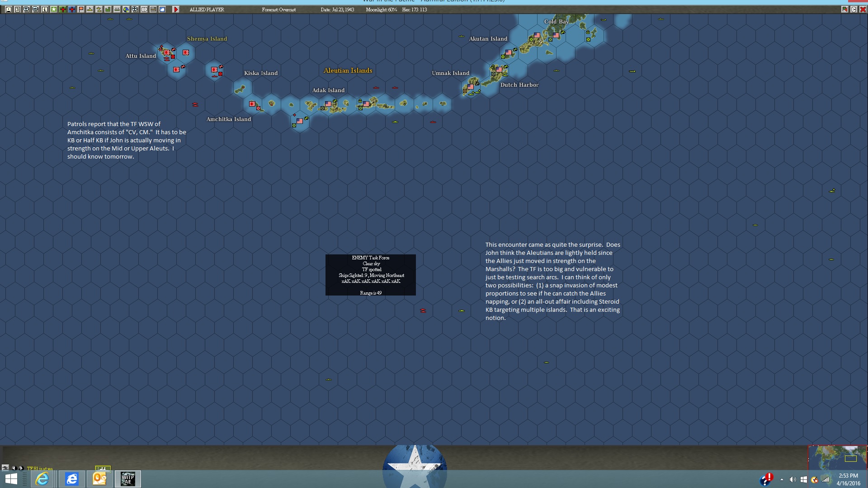The height and width of the screenshot is (488, 868).
Task: Open Outlook from the taskbar
Action: point(99,479)
